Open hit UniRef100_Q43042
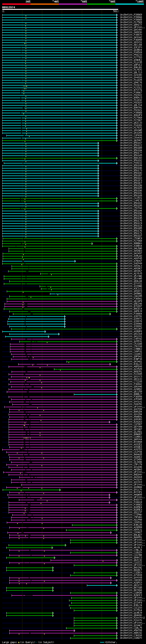 coord(131,37)
